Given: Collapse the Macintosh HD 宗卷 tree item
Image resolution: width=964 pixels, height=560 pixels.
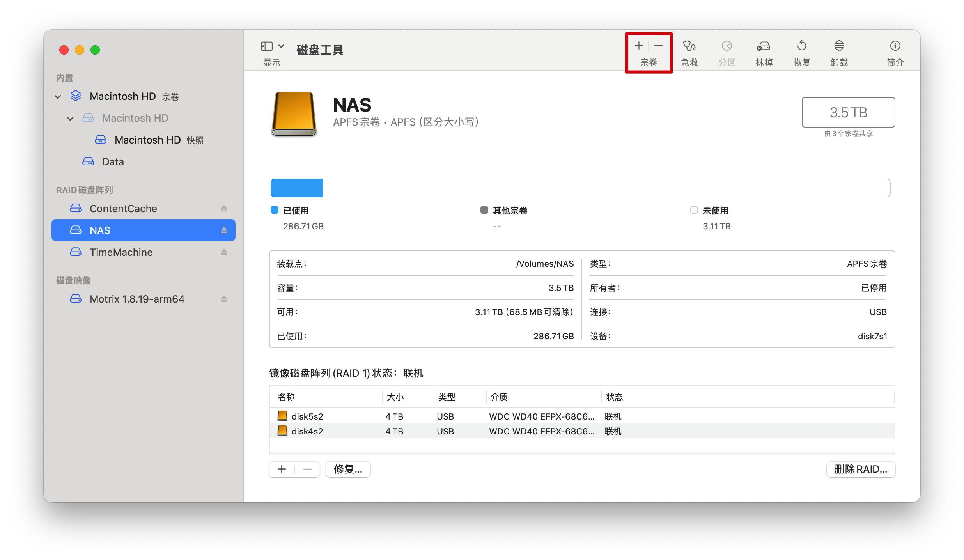Looking at the screenshot, I should coord(58,96).
